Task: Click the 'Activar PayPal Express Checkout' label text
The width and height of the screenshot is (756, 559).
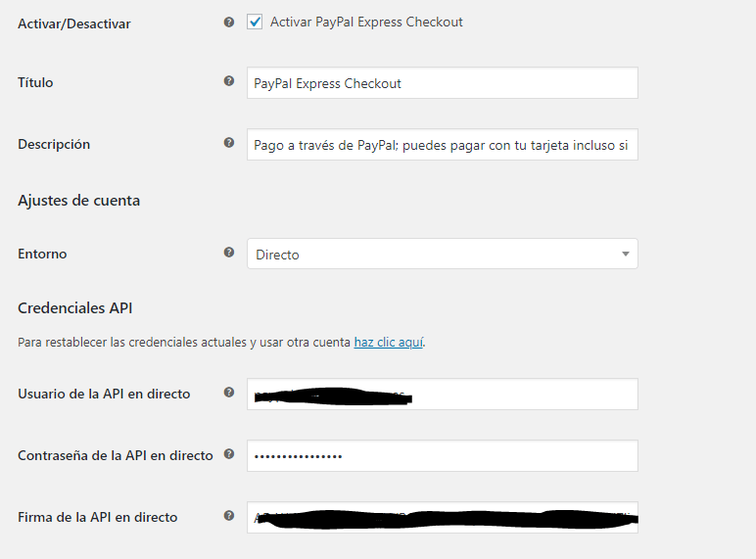Action: [x=366, y=23]
